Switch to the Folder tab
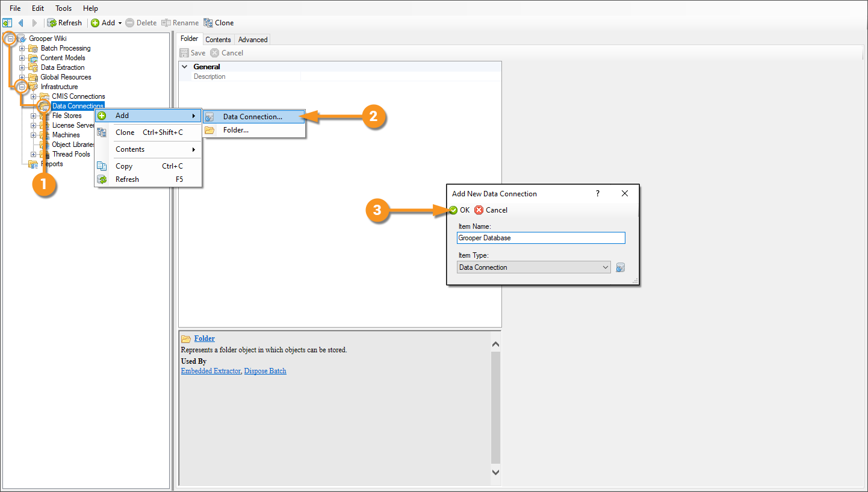This screenshot has width=868, height=492. coord(190,39)
